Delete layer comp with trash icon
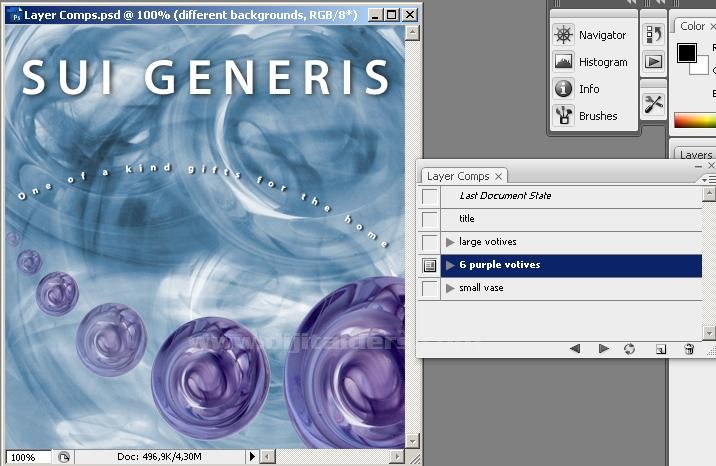Viewport: 716px width, 466px height. [x=689, y=349]
